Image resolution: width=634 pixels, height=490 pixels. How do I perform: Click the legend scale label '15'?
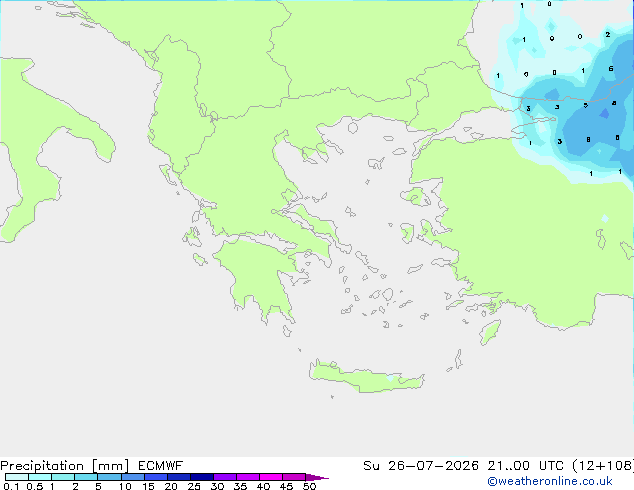(x=148, y=486)
